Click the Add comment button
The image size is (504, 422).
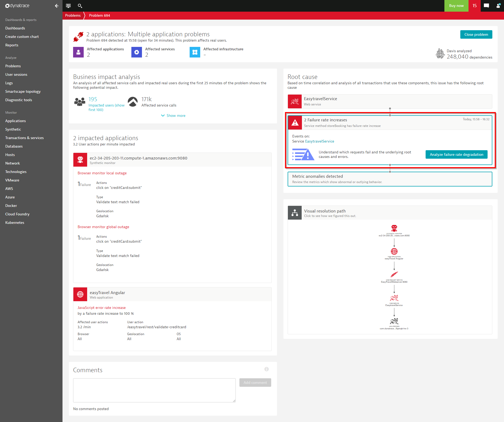[x=255, y=383]
